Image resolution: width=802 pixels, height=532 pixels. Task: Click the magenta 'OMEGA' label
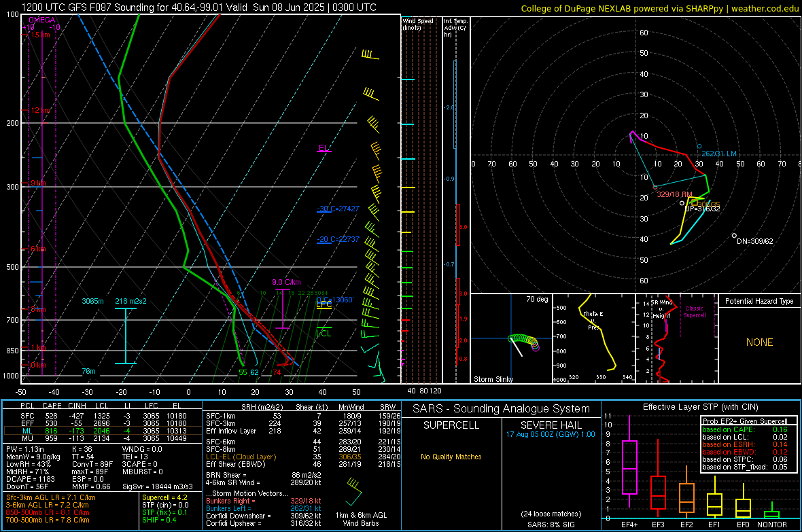[42, 20]
